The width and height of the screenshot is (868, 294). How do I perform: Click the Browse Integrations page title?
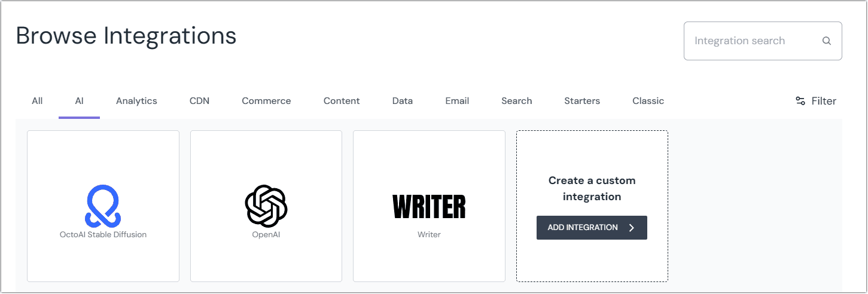126,36
